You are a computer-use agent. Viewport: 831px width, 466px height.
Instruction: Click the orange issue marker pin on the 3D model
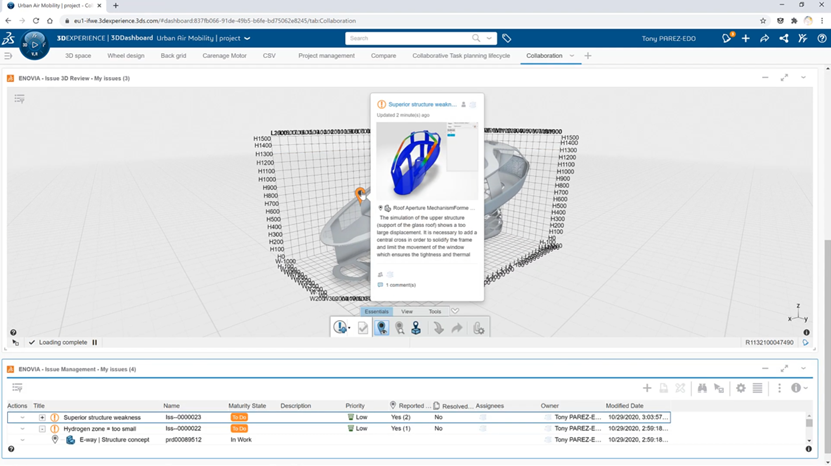(x=360, y=194)
